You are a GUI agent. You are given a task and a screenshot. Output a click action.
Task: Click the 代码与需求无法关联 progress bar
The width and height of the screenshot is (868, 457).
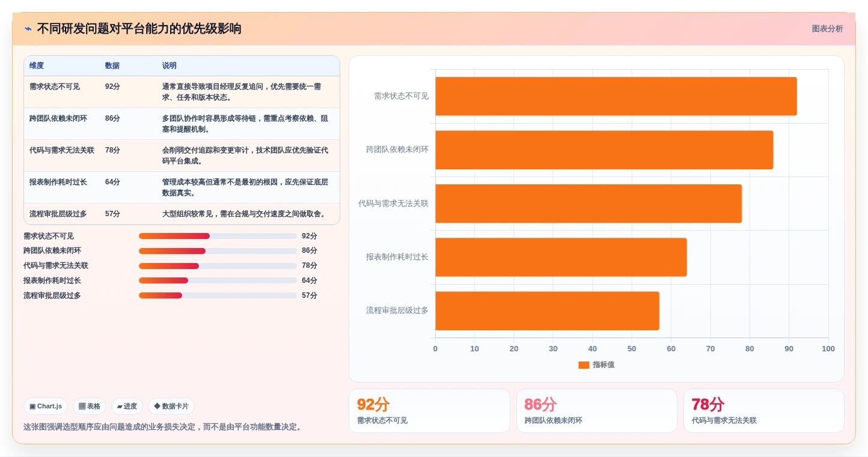coord(218,266)
